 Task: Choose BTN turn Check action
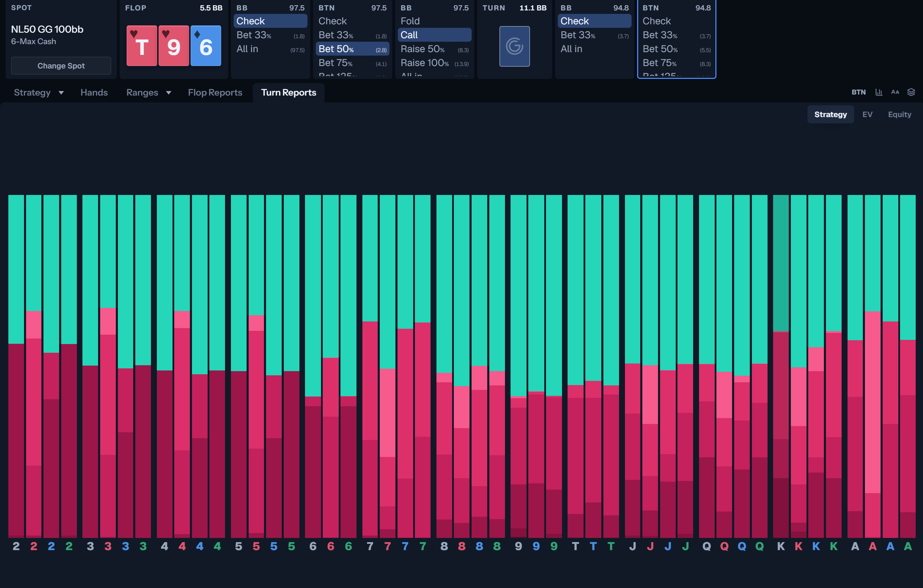tap(676, 21)
